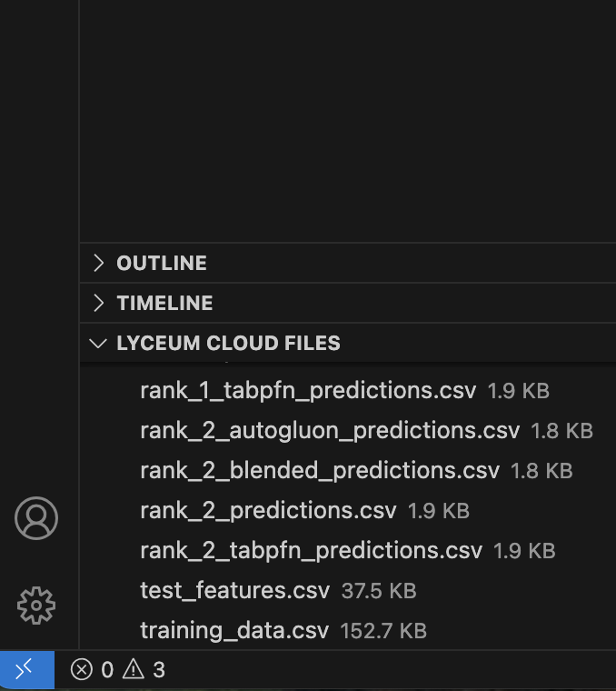Screen dimensions: 616x691
Task: Select rank_2_tabpfn_predictions.csv file
Action: [x=311, y=550]
